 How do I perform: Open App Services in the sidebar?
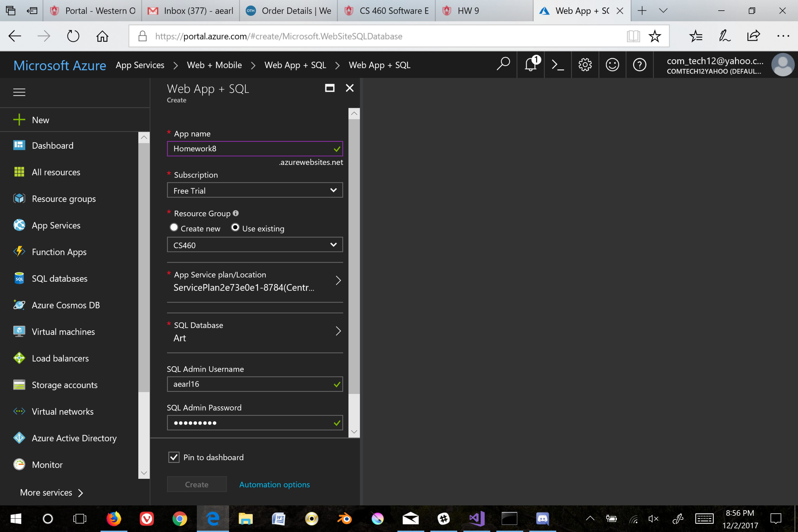[56, 225]
